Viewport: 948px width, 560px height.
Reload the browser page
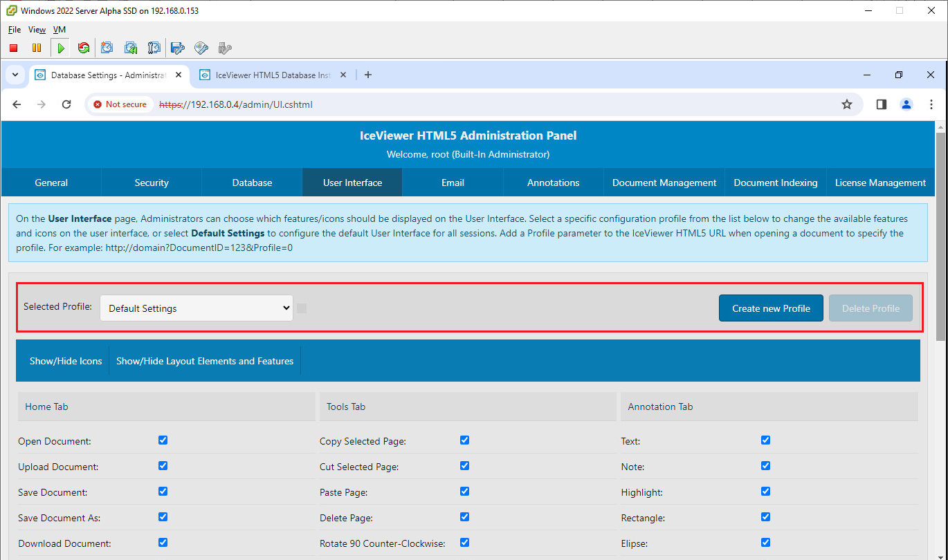coord(66,104)
